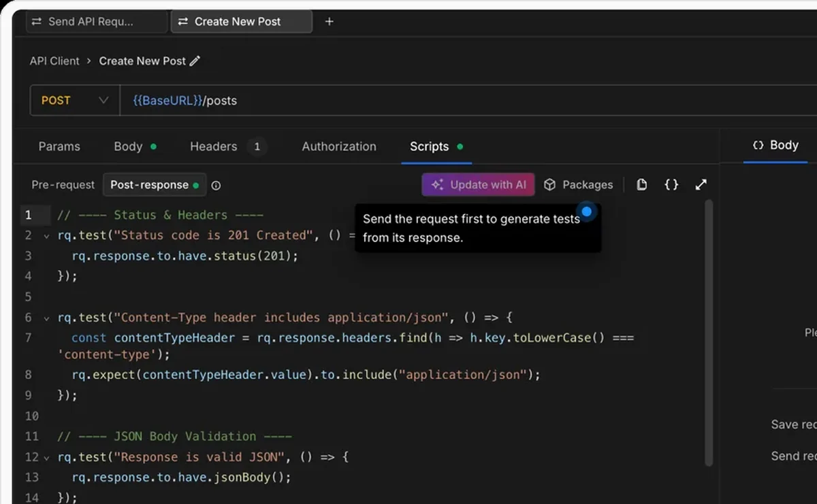Click the editor vertical scrollbar
The width and height of the screenshot is (817, 504).
click(x=709, y=333)
